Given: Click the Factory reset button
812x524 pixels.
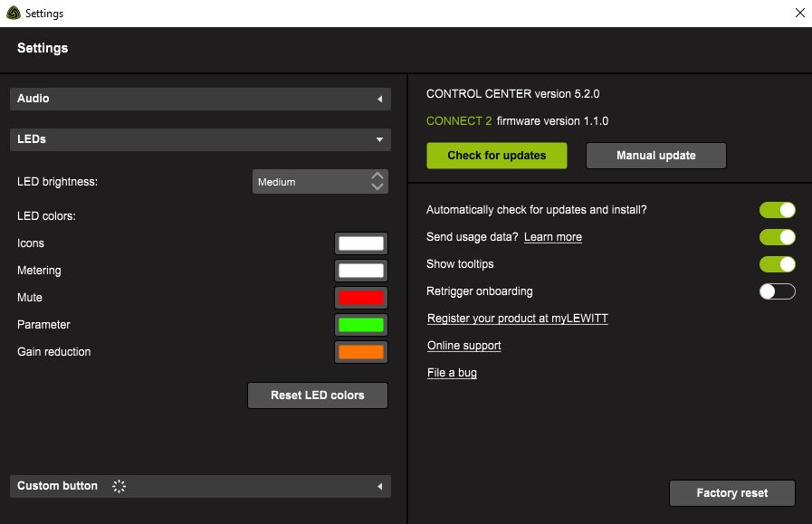Looking at the screenshot, I should pos(731,493).
